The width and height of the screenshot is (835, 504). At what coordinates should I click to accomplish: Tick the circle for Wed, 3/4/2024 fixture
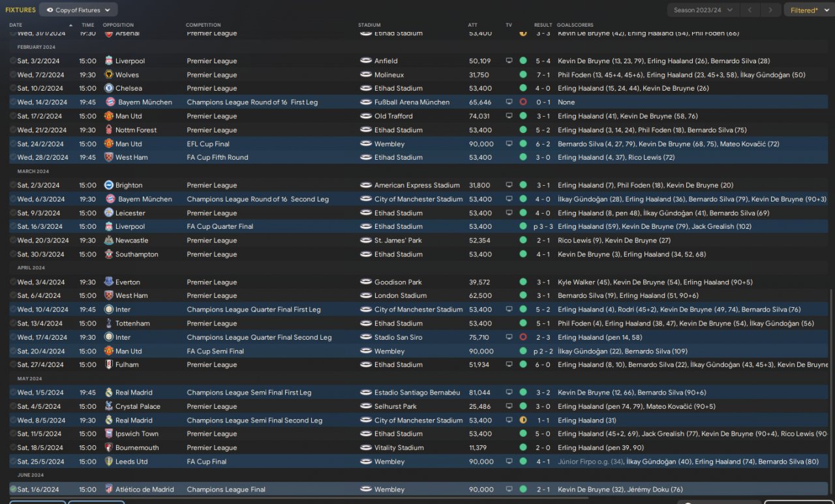13,282
